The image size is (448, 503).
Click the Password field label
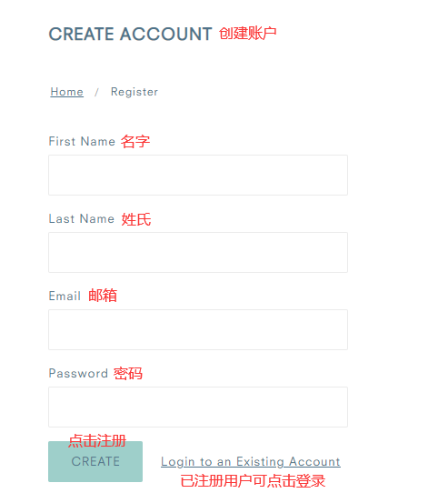click(78, 374)
